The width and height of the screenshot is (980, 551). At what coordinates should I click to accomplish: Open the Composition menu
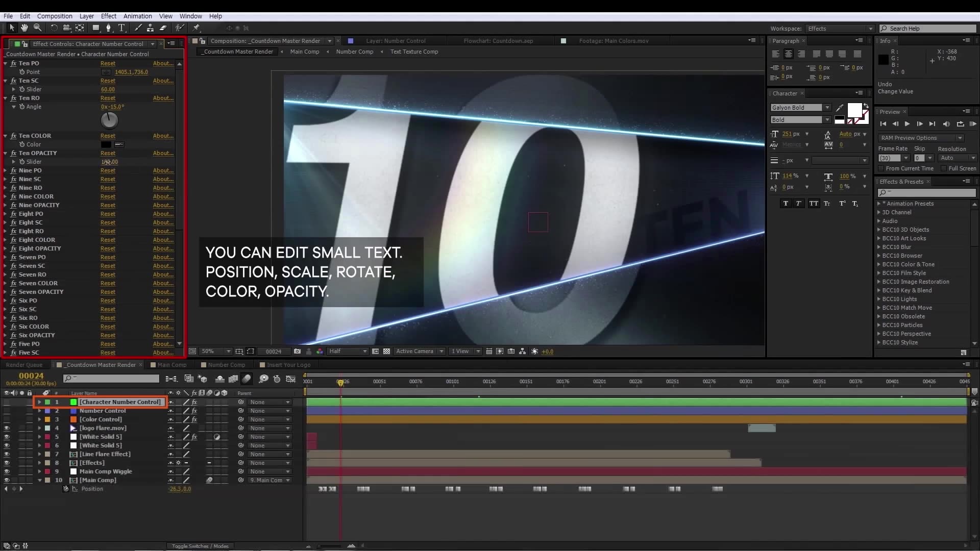pyautogui.click(x=55, y=16)
